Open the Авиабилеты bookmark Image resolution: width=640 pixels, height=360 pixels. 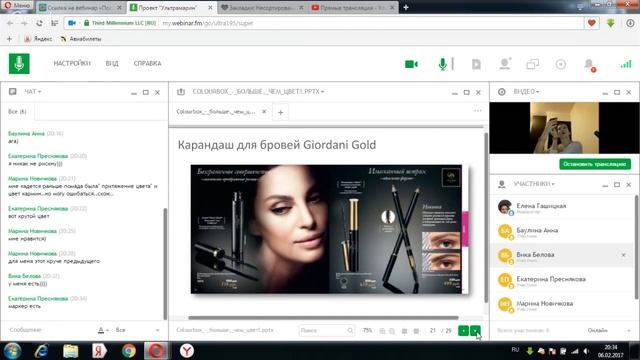click(x=81, y=39)
